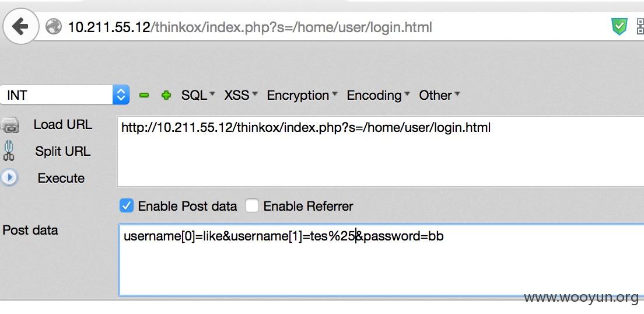Viewport: 644px width, 314px height.
Task: Open the INT type dropdown
Action: [65, 95]
